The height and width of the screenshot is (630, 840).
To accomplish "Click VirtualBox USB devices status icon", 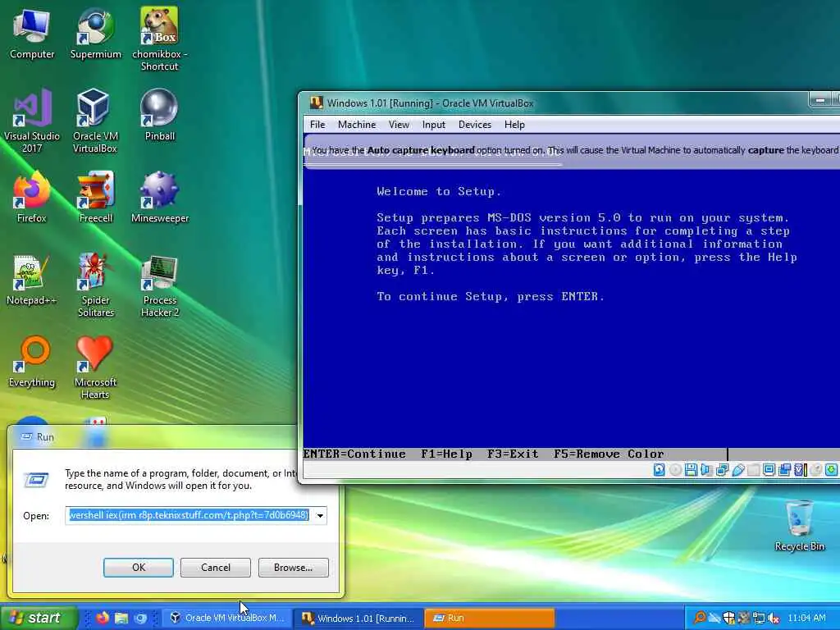I will [x=737, y=470].
